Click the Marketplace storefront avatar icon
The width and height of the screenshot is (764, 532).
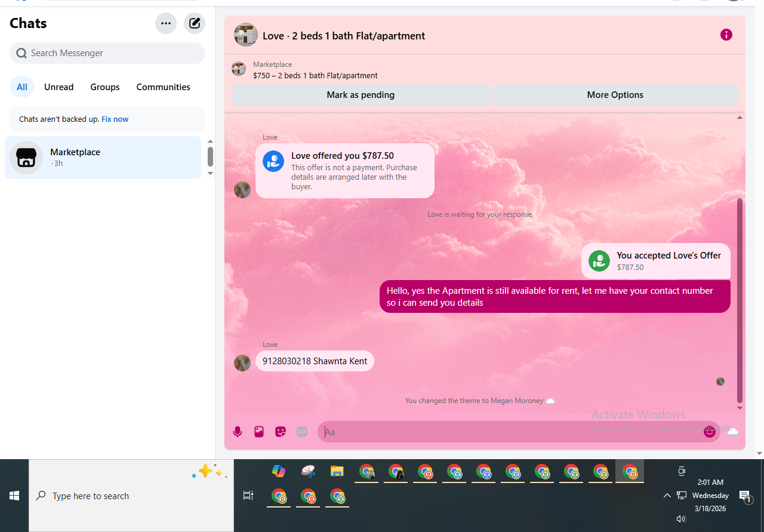tap(26, 158)
